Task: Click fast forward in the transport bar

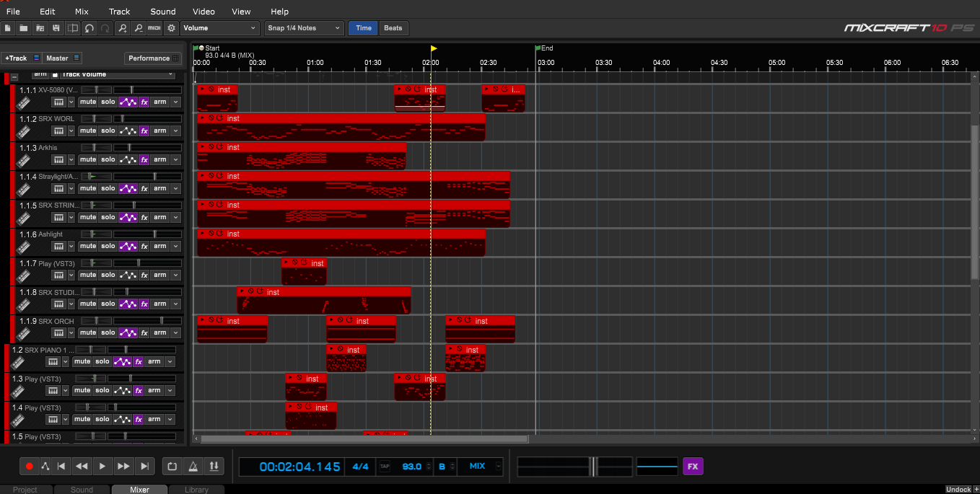Action: pos(123,467)
